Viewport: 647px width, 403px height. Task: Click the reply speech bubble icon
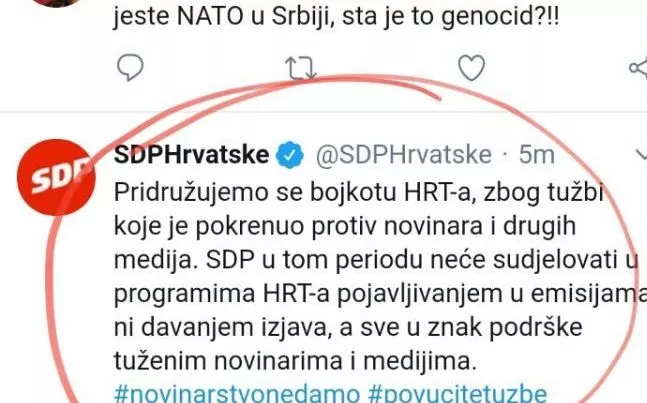[x=130, y=67]
